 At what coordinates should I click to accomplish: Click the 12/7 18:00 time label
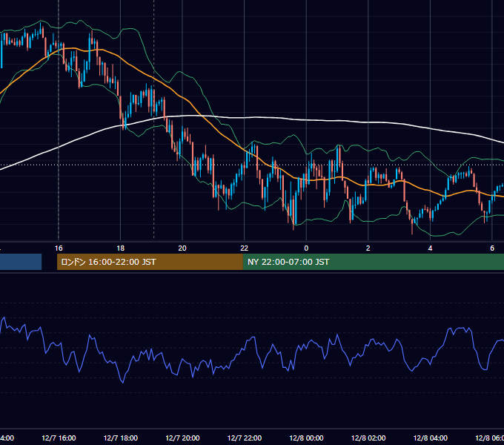(x=121, y=438)
